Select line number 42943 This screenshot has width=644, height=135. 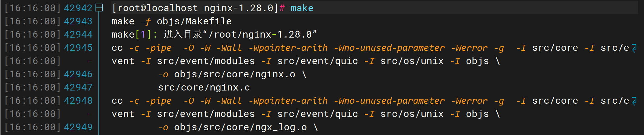(x=78, y=21)
